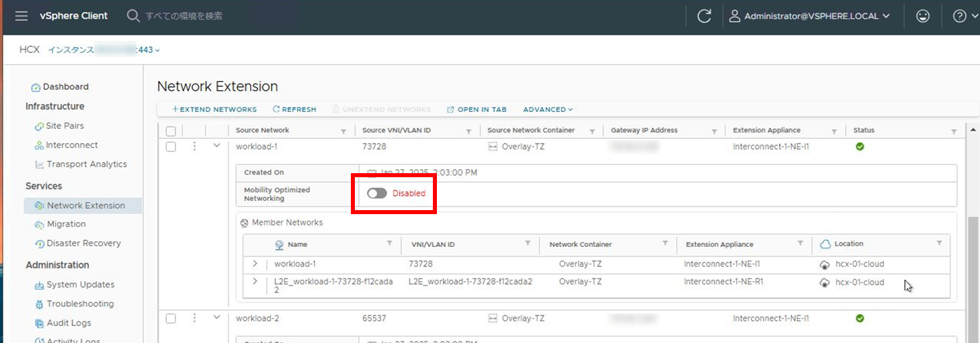Filter the Source Network Container column
The image size is (980, 343).
point(592,132)
